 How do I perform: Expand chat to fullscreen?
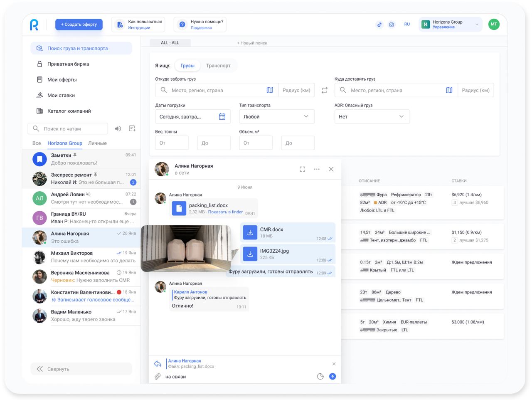click(x=303, y=169)
